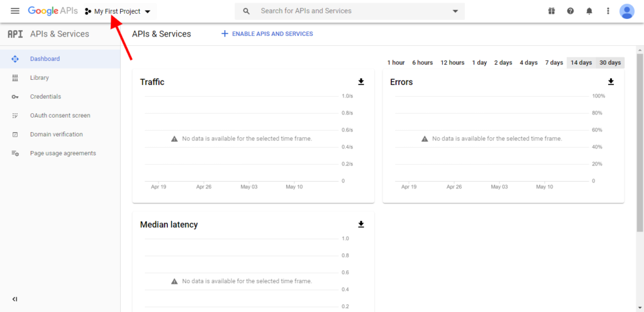The height and width of the screenshot is (312, 644).
Task: Click the Credentials key icon
Action: point(15,97)
